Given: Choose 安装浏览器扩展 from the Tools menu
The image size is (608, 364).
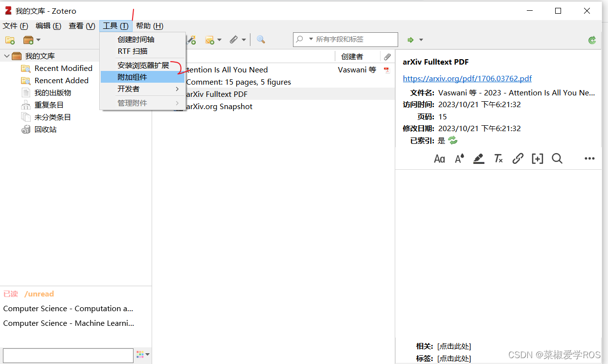Looking at the screenshot, I should tap(143, 65).
